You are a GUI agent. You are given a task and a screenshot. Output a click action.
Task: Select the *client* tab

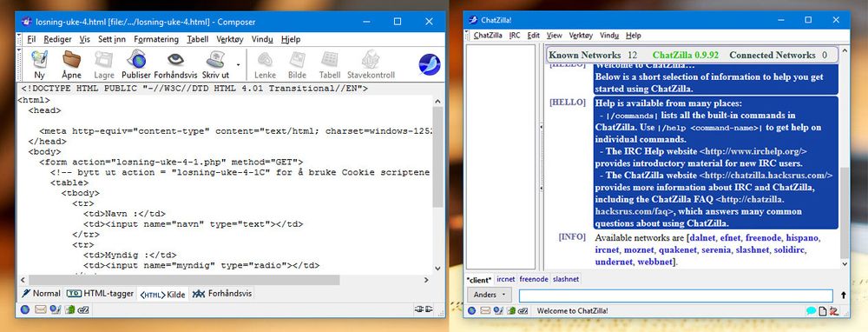point(479,280)
